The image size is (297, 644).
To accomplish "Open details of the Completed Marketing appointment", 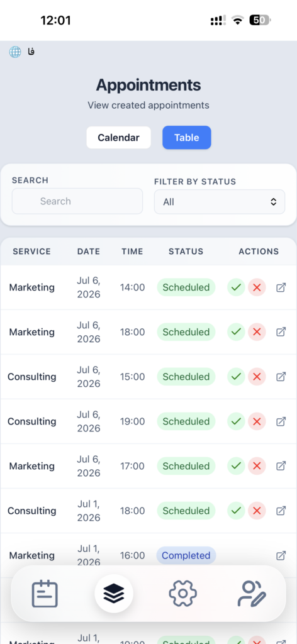I will click(x=281, y=556).
